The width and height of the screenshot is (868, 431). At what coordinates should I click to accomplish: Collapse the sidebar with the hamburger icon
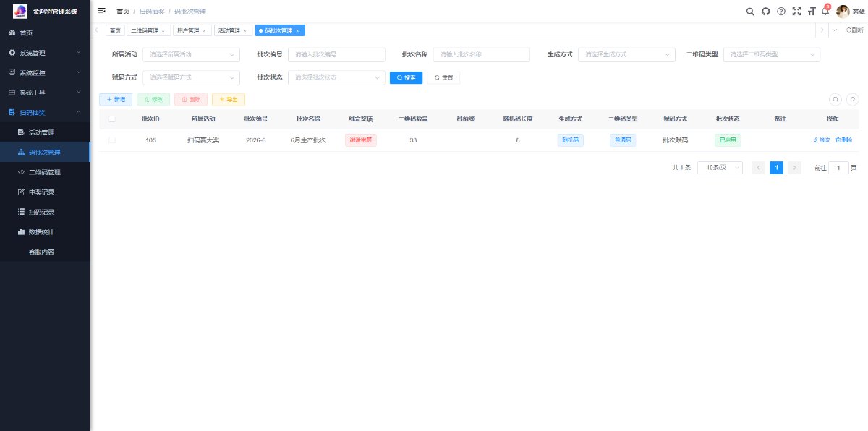(x=101, y=11)
